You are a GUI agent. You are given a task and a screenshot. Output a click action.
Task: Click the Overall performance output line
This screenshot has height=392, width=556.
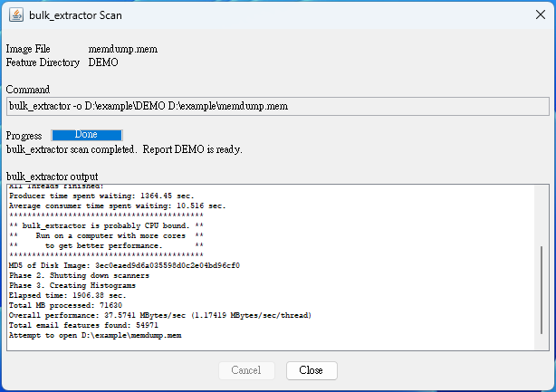pos(160,315)
